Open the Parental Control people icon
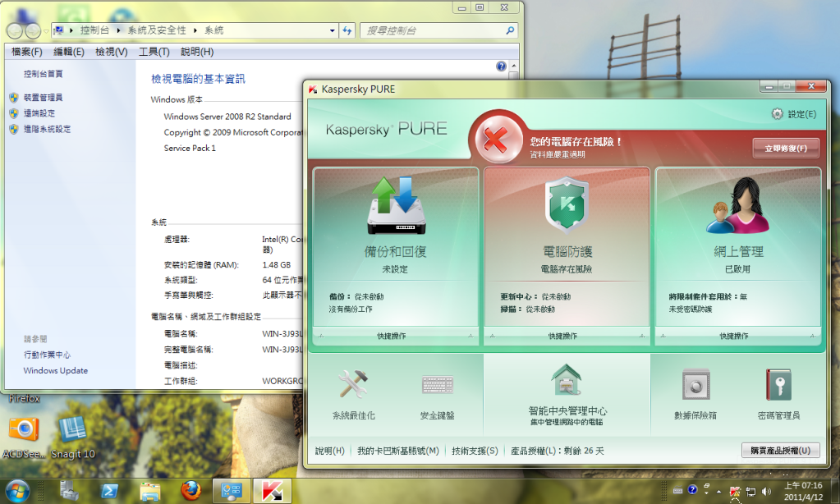Image resolution: width=840 pixels, height=504 pixels. [738, 206]
